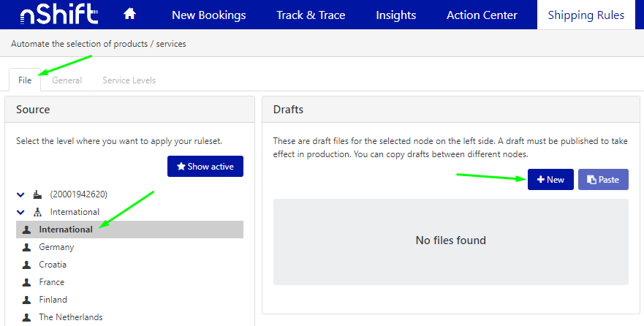644x326 pixels.
Task: Open the New Bookings menu
Action: tap(208, 15)
